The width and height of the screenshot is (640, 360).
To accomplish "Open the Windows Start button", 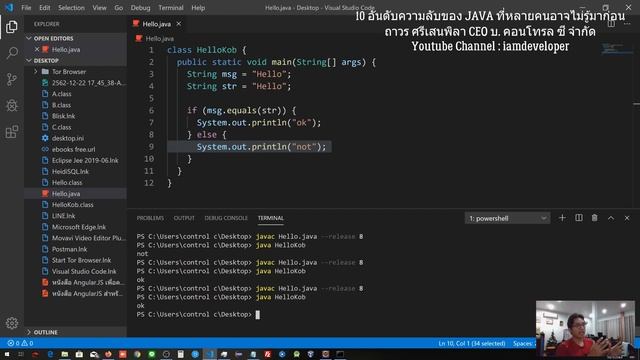I will [x=7, y=354].
